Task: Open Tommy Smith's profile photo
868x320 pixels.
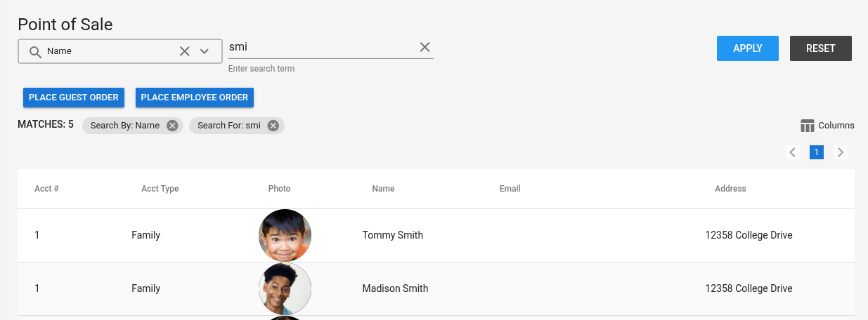Action: click(x=285, y=235)
